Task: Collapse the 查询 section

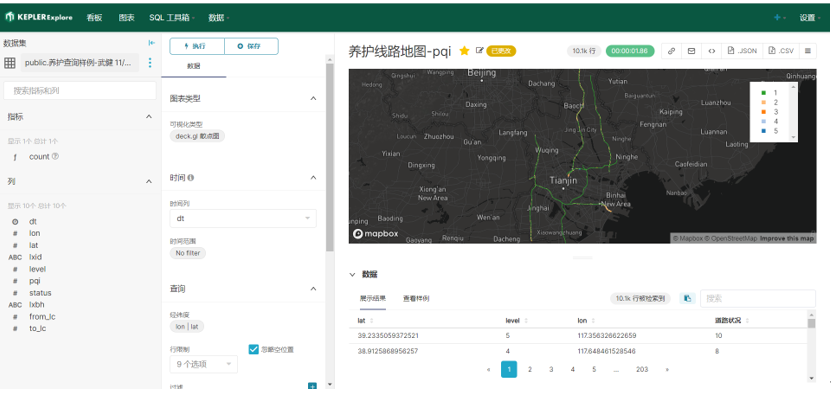Action: tap(313, 289)
